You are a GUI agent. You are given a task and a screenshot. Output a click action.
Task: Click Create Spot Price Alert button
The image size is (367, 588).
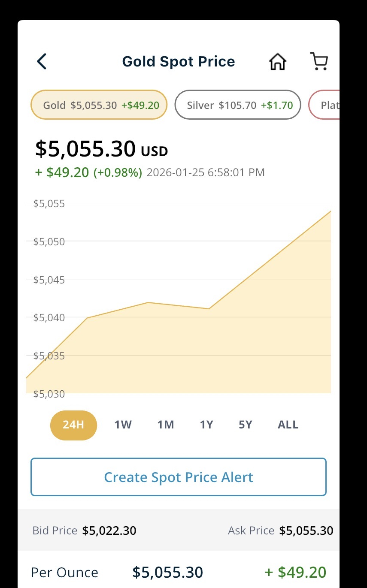click(x=179, y=477)
